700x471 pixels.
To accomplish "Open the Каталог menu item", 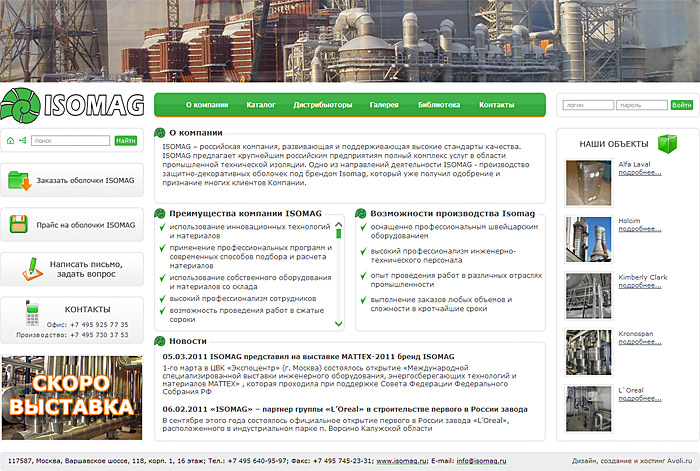I will 261,105.
